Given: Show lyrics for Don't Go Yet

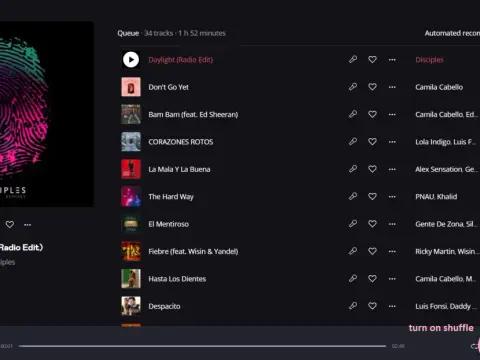Looking at the screenshot, I should click(353, 87).
